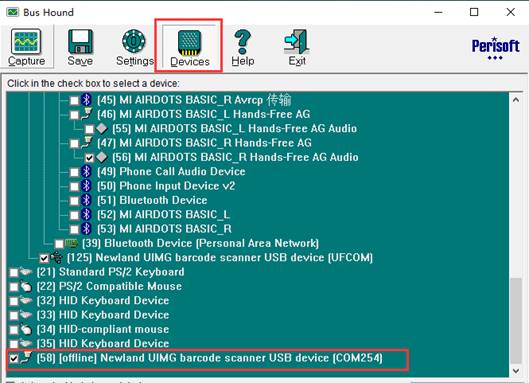
Task: Click scroll down arrow of device list
Action: click(516, 371)
